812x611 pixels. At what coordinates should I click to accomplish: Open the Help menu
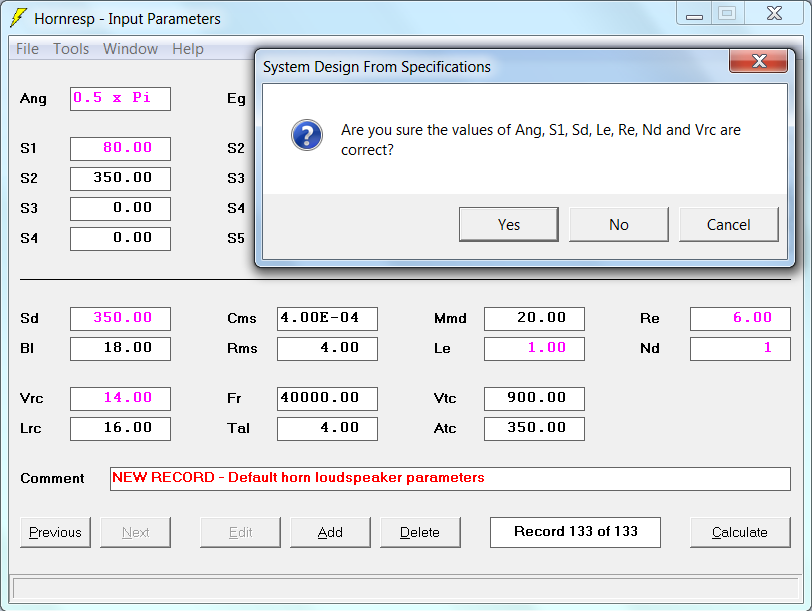[x=188, y=49]
